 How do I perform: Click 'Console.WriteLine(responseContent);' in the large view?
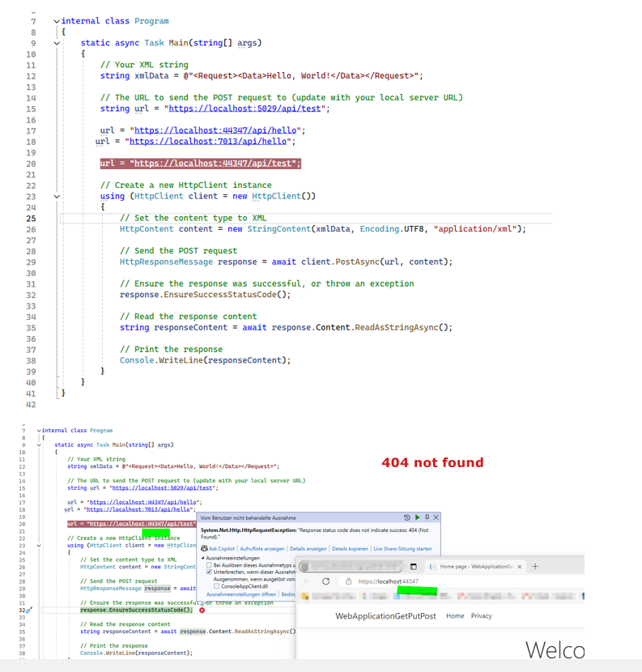(206, 360)
